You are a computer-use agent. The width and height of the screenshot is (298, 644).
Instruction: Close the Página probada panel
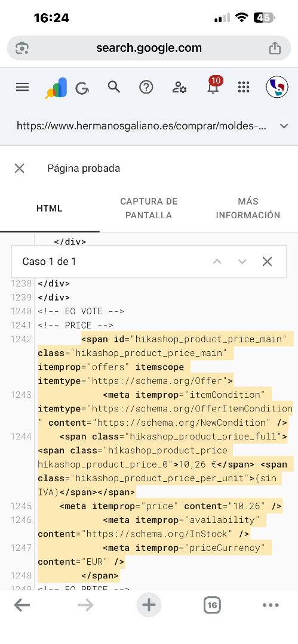pyautogui.click(x=20, y=168)
